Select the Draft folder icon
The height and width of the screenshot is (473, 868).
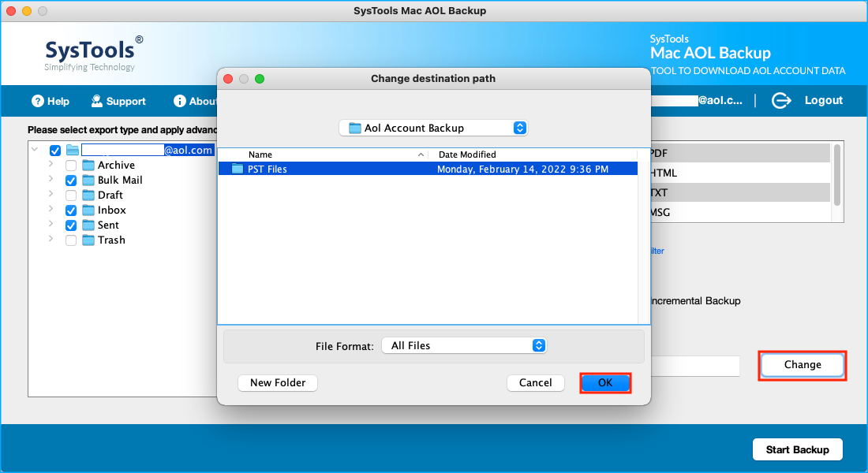[x=88, y=195]
